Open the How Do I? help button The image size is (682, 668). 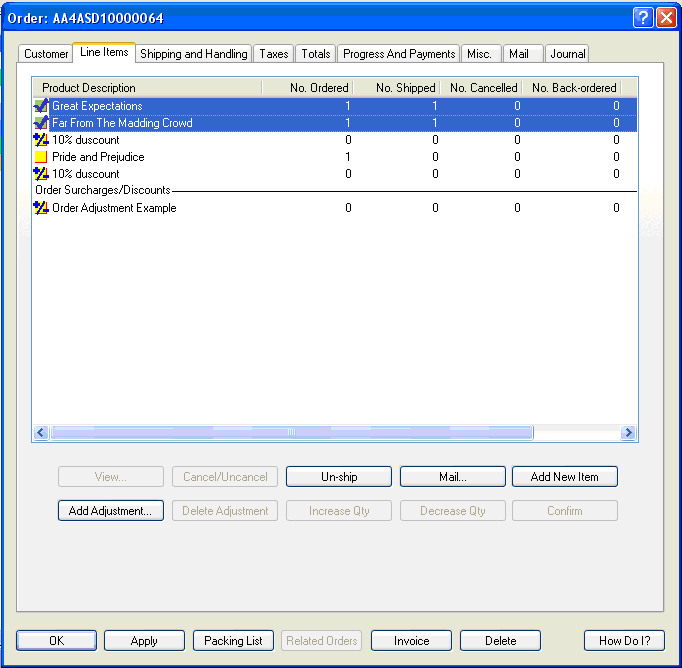(624, 641)
